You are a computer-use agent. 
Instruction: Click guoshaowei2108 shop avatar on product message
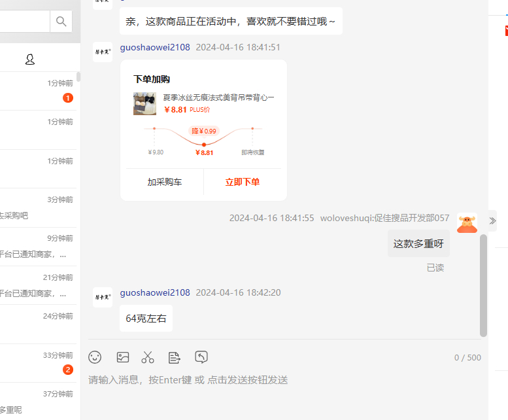(x=103, y=52)
